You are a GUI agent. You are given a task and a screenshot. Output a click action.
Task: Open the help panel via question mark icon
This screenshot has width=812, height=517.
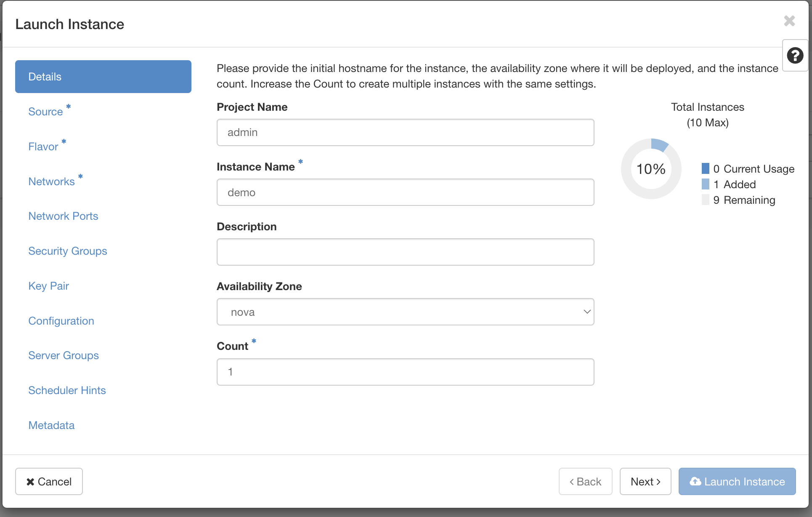[795, 55]
